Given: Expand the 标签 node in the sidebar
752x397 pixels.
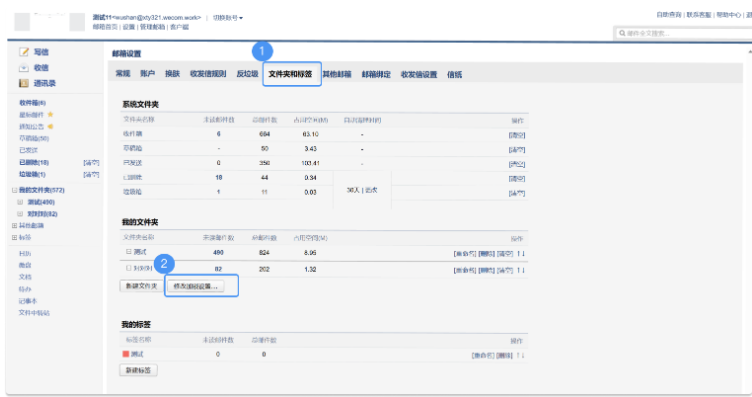Looking at the screenshot, I should 14,237.
